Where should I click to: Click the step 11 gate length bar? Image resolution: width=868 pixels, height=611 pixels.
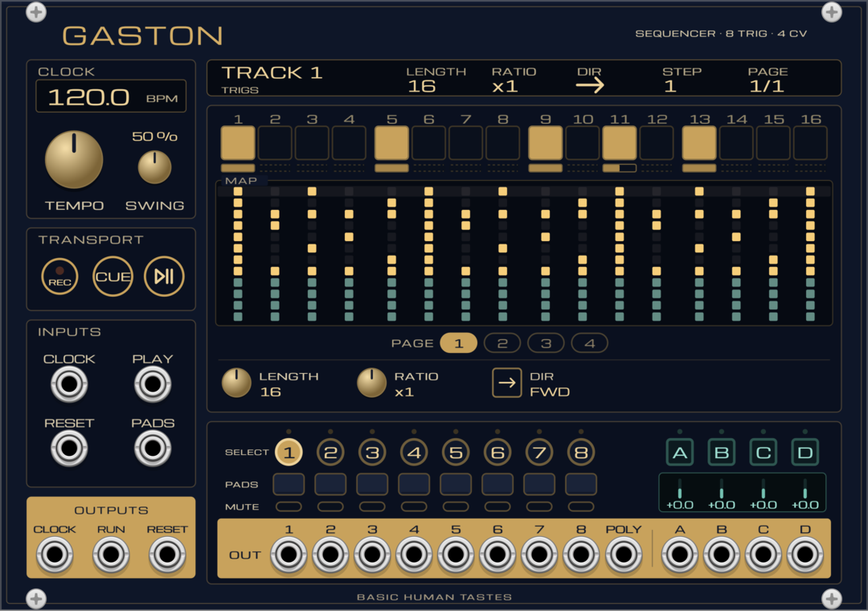coord(620,168)
